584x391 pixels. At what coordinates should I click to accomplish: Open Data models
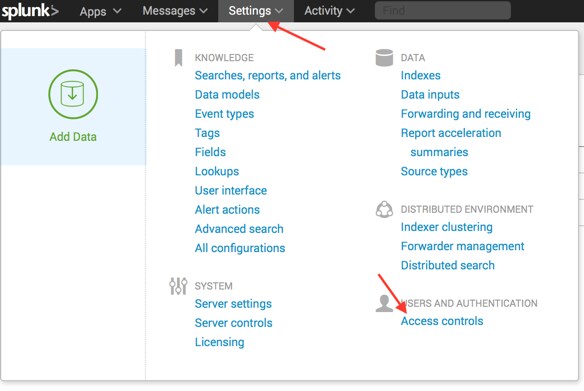(x=227, y=95)
